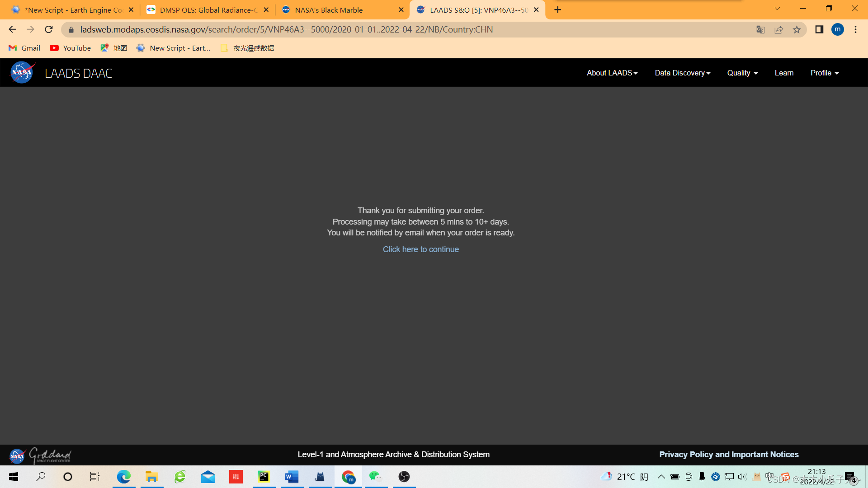Open PyCharm from the taskbar

tap(264, 476)
